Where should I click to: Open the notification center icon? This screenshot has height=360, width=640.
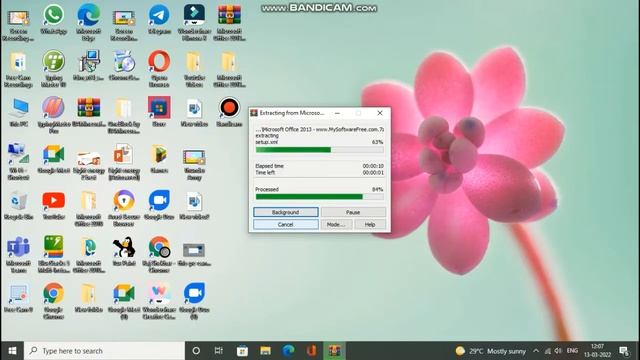[623, 351]
